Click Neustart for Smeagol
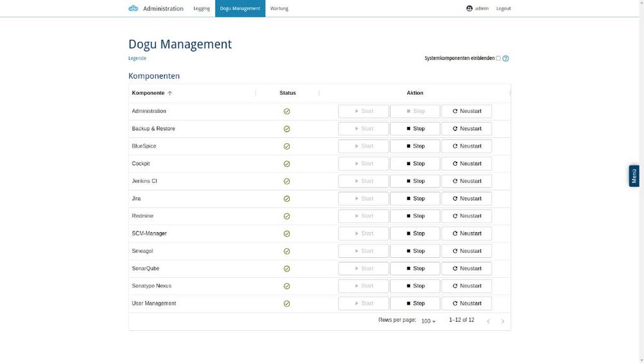The width and height of the screenshot is (644, 363). pos(466,251)
